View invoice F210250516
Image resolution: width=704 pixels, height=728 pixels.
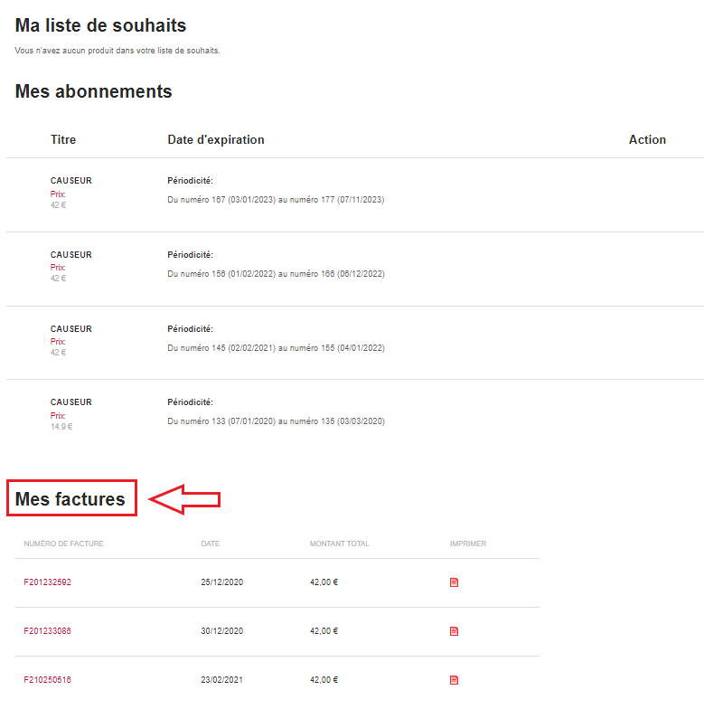[x=47, y=680]
